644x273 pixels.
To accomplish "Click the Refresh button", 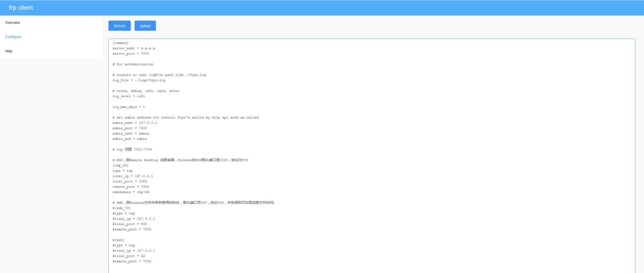I will click(x=119, y=26).
